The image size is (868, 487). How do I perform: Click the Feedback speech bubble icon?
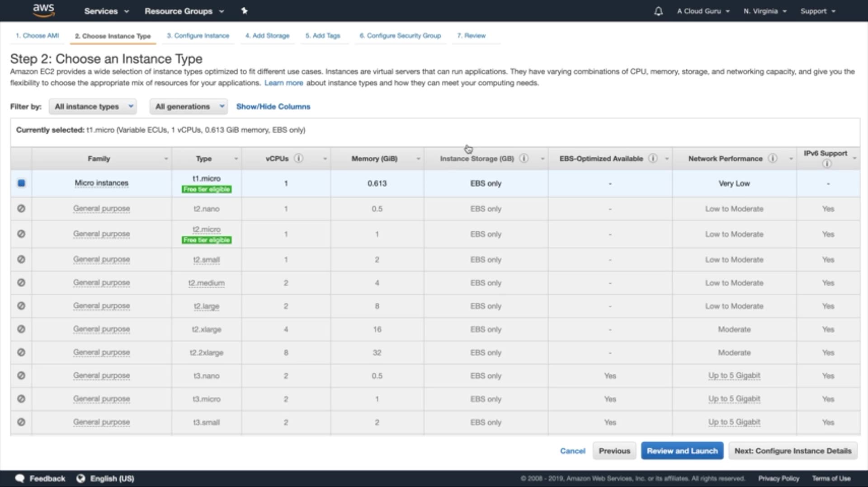pos(19,478)
